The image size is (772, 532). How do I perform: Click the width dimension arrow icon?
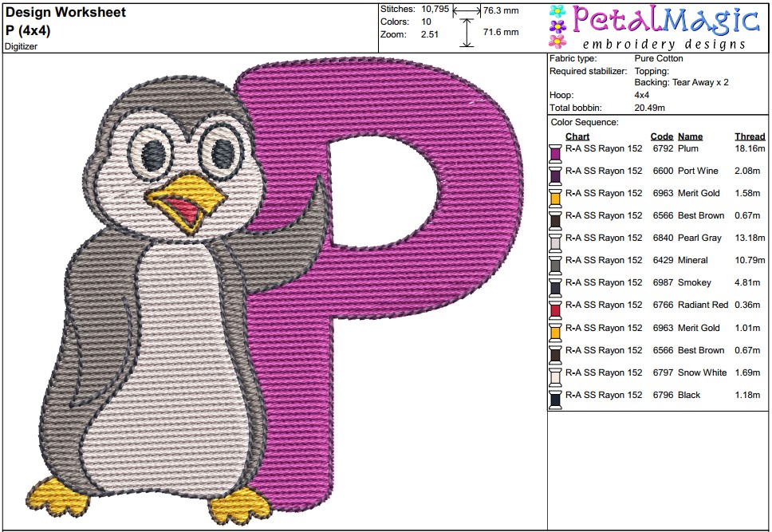467,10
